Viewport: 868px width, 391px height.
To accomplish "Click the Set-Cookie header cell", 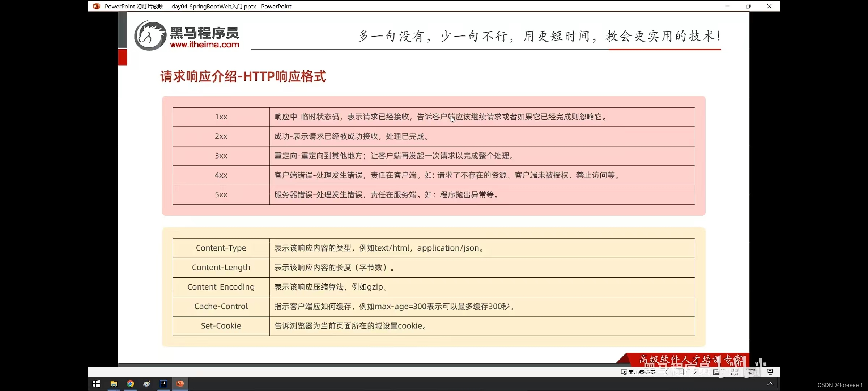I will click(x=221, y=326).
